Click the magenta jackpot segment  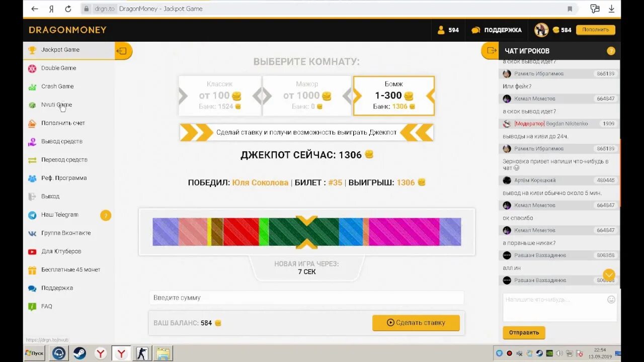pyautogui.click(x=404, y=232)
